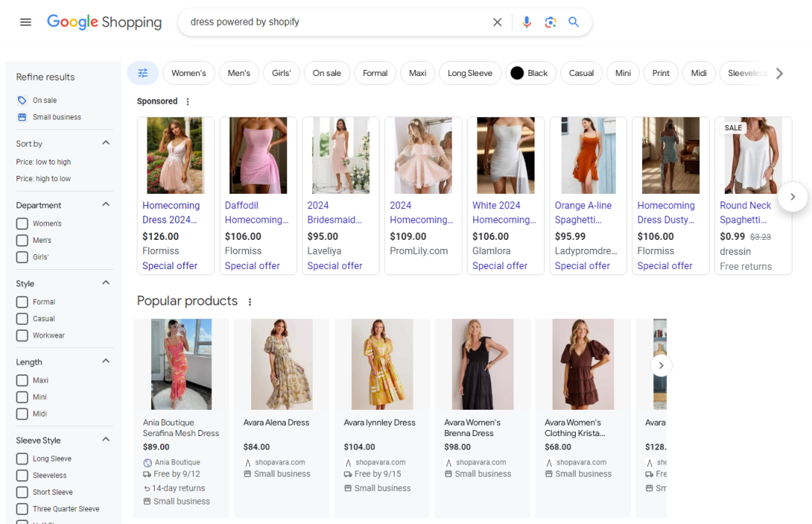
Task: Clear the search box text
Action: click(x=497, y=23)
